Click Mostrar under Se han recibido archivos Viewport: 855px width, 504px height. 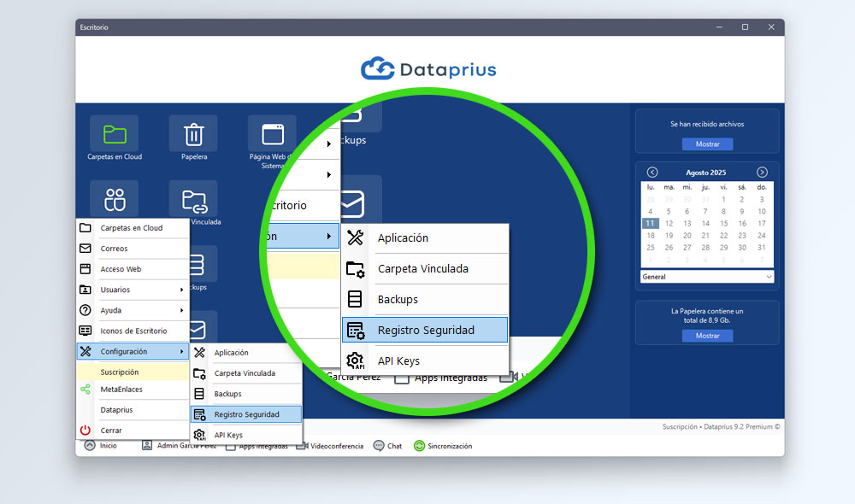(707, 144)
